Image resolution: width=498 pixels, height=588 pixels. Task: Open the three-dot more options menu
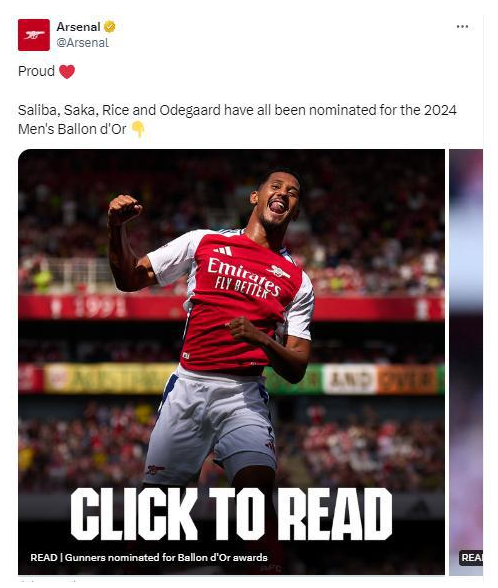pyautogui.click(x=462, y=27)
